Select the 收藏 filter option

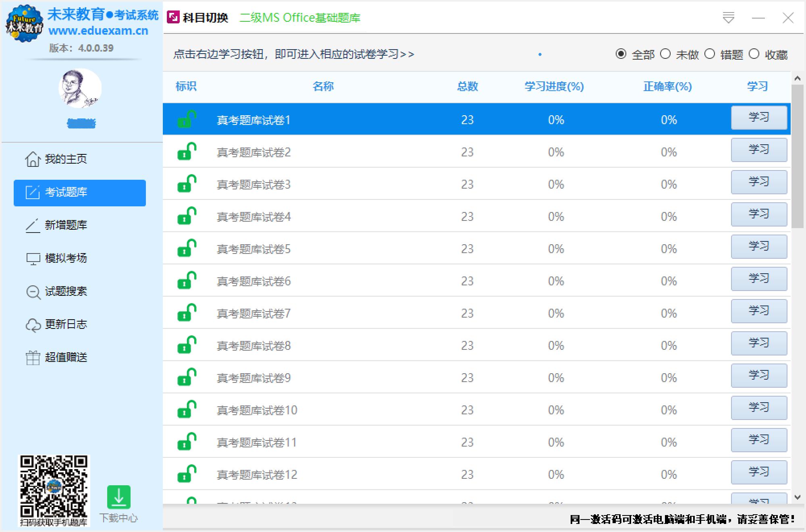click(753, 54)
